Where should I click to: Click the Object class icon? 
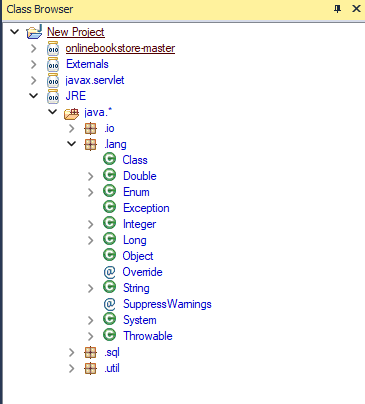109,255
